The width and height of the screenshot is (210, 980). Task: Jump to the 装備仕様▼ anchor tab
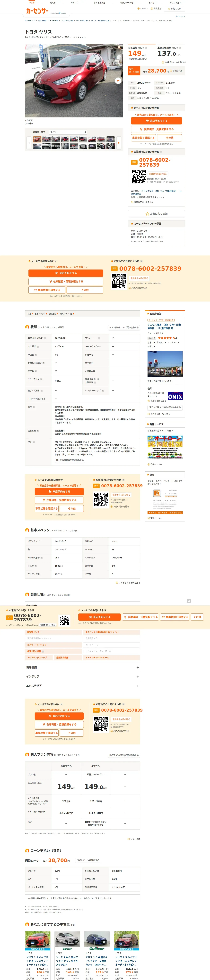pyautogui.click(x=53, y=314)
